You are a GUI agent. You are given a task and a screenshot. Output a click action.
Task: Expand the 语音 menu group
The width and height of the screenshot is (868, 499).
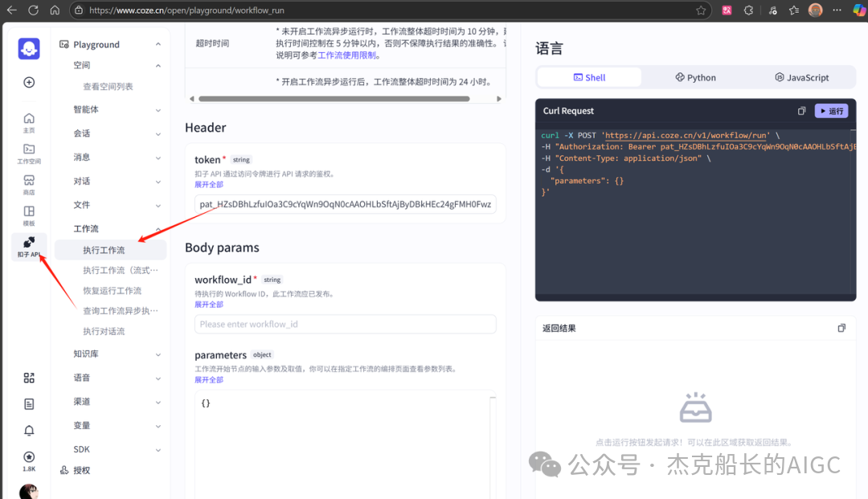tap(158, 378)
